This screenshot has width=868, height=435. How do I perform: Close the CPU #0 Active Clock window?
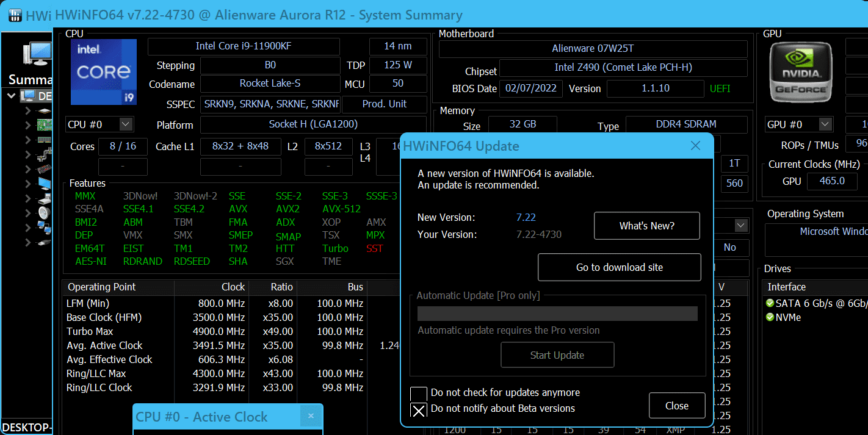tap(311, 416)
